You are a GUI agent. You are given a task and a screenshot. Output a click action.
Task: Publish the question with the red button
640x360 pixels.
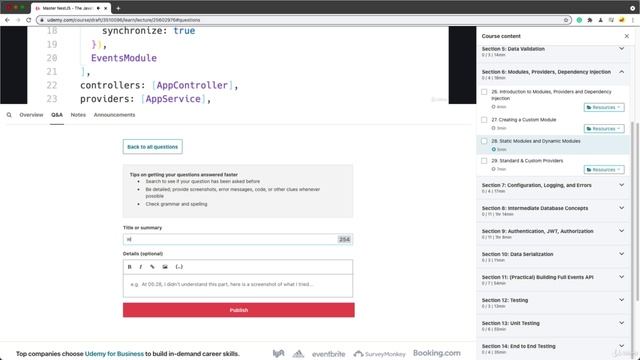[x=238, y=310]
